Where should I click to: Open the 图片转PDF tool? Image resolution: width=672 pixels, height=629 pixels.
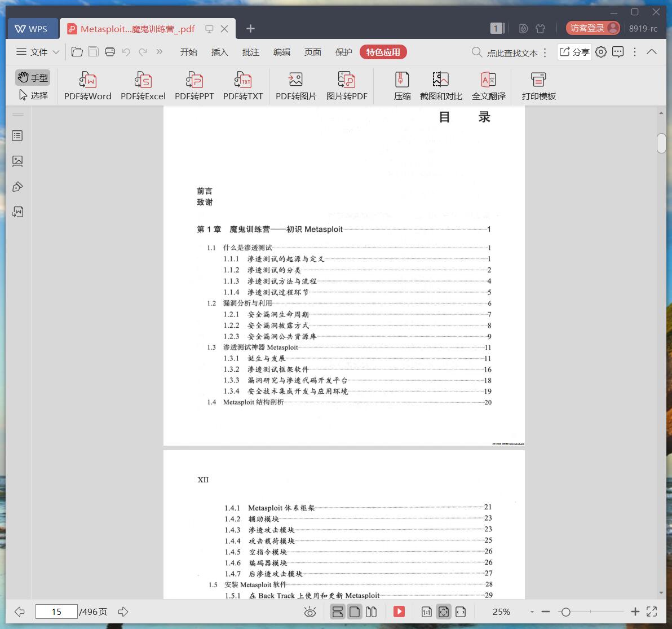tap(347, 86)
